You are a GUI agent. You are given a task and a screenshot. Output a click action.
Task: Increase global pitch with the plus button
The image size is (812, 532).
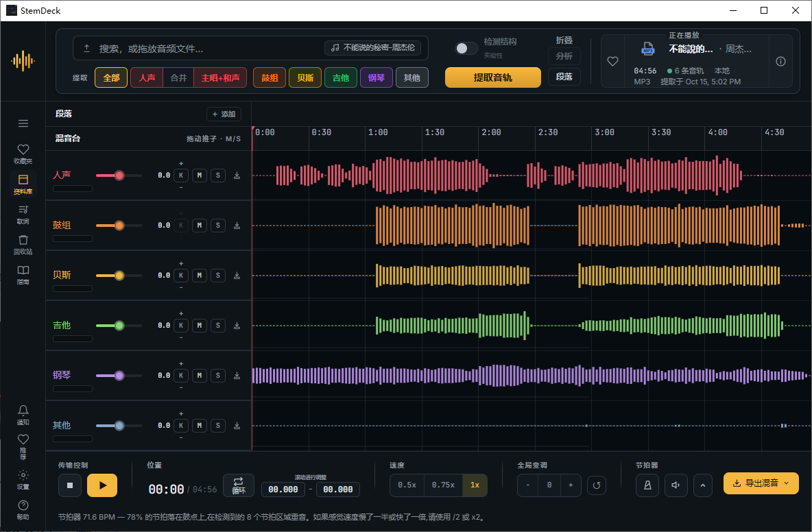click(x=571, y=485)
